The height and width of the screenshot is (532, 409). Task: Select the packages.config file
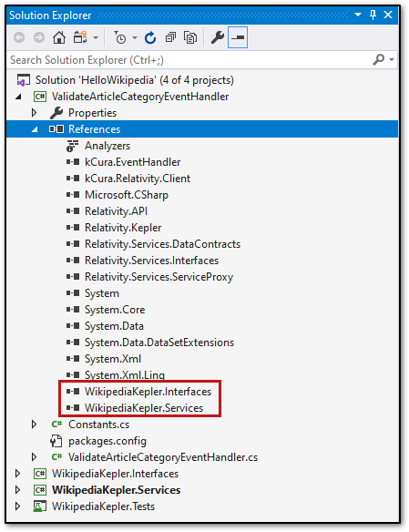(x=107, y=441)
